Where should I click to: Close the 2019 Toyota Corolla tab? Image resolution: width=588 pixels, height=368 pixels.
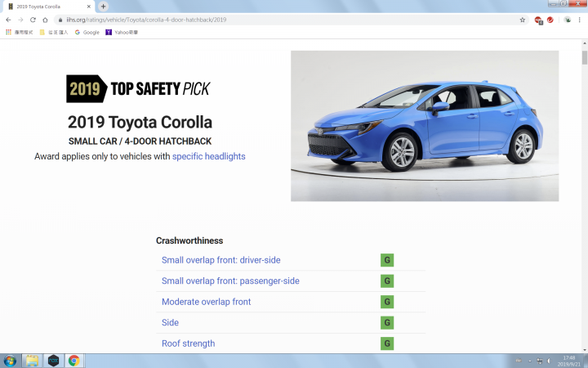pos(89,7)
